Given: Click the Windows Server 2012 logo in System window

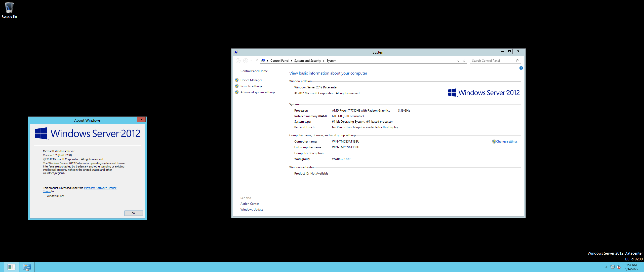Looking at the screenshot, I should coord(484,93).
